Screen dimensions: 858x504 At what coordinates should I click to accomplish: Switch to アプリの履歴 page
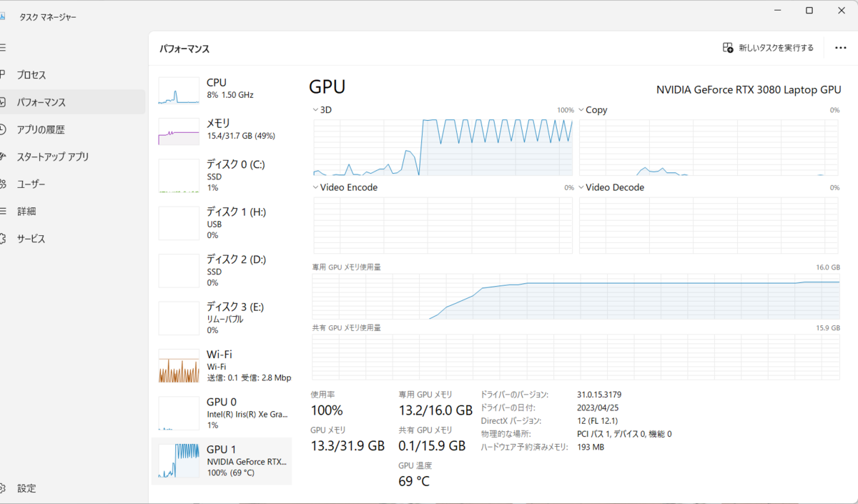click(x=72, y=129)
